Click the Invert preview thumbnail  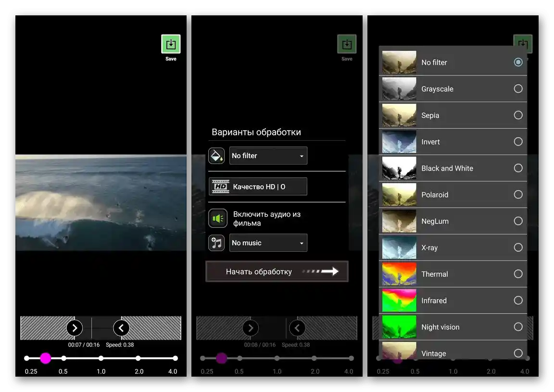click(399, 142)
